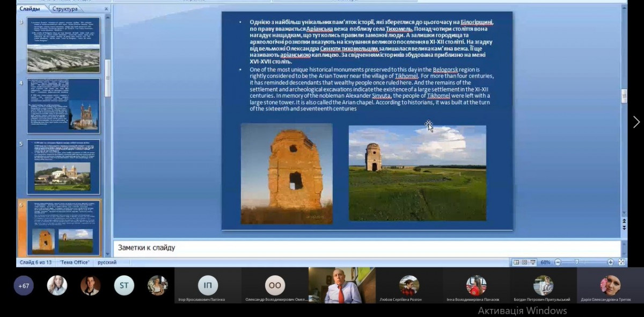This screenshot has width=644, height=317.
Task: Select slide 5 thumbnail
Action: (63, 167)
